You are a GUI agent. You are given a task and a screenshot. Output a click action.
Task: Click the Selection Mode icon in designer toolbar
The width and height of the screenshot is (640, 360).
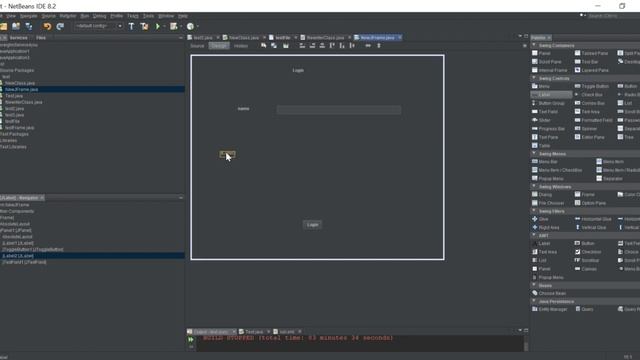(x=263, y=46)
